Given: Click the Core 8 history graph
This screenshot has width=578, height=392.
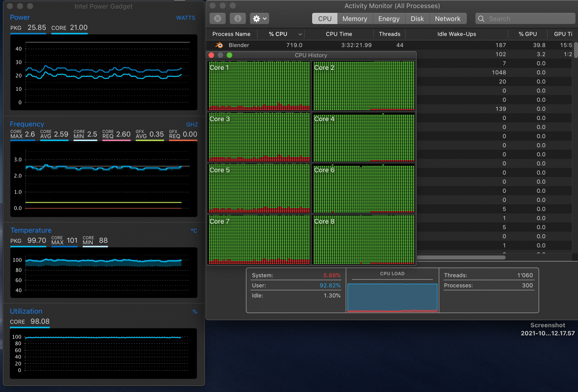Looking at the screenshot, I should [364, 240].
